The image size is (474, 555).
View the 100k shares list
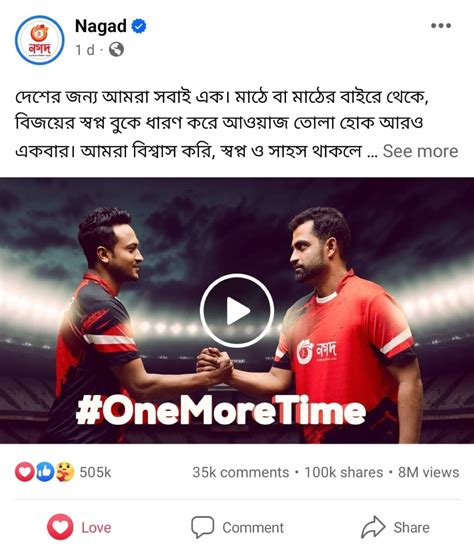click(x=344, y=473)
